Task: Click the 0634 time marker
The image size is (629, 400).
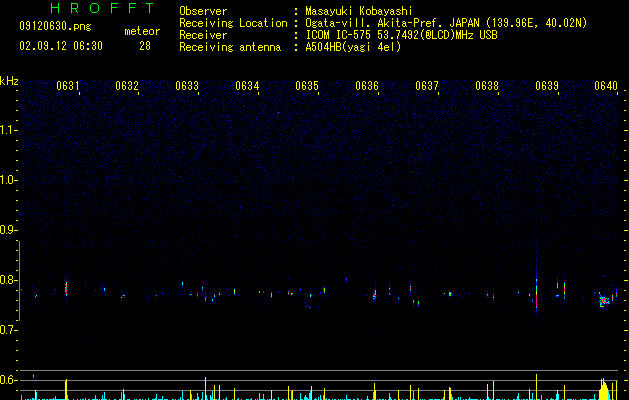Action: coord(247,86)
